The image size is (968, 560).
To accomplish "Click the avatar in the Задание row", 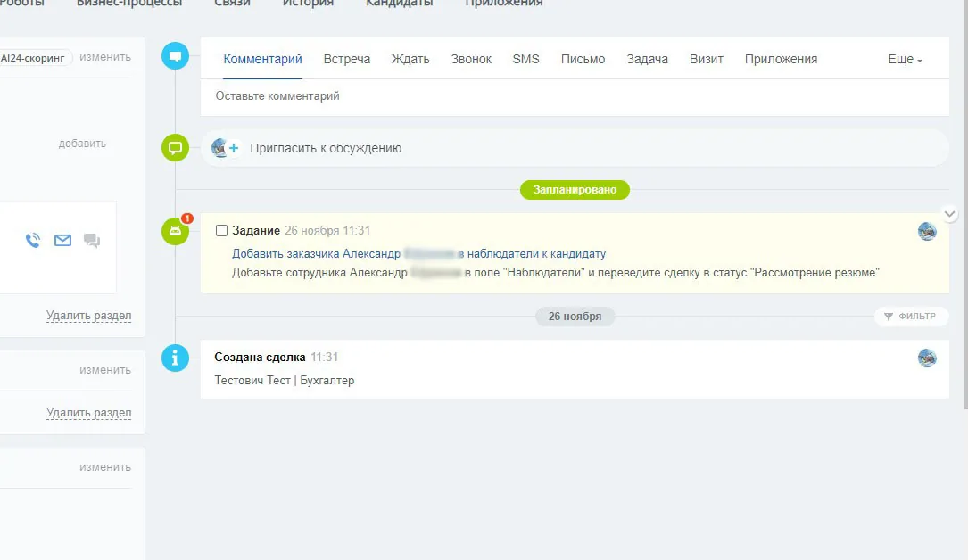I will click(x=927, y=231).
